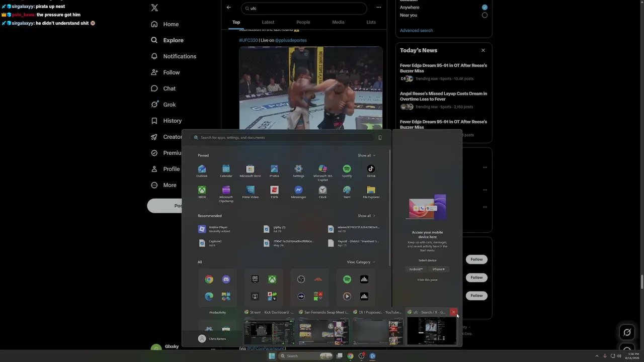This screenshot has width=644, height=362.
Task: Open the Chris Ramos user account button
Action: point(212,339)
